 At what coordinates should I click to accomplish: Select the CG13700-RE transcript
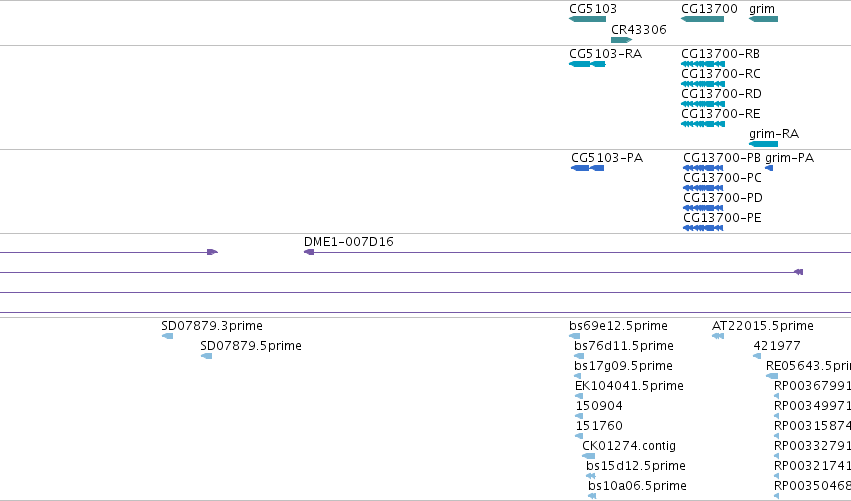pyautogui.click(x=721, y=114)
